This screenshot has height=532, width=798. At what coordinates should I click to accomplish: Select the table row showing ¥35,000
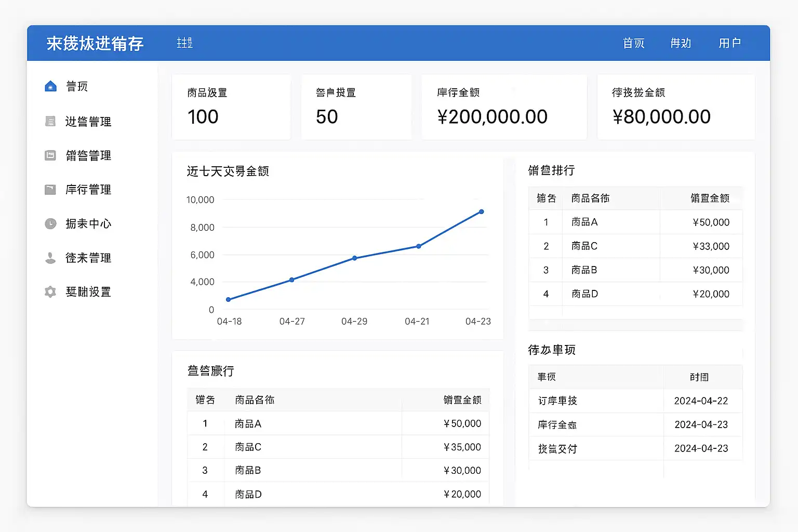click(338, 447)
